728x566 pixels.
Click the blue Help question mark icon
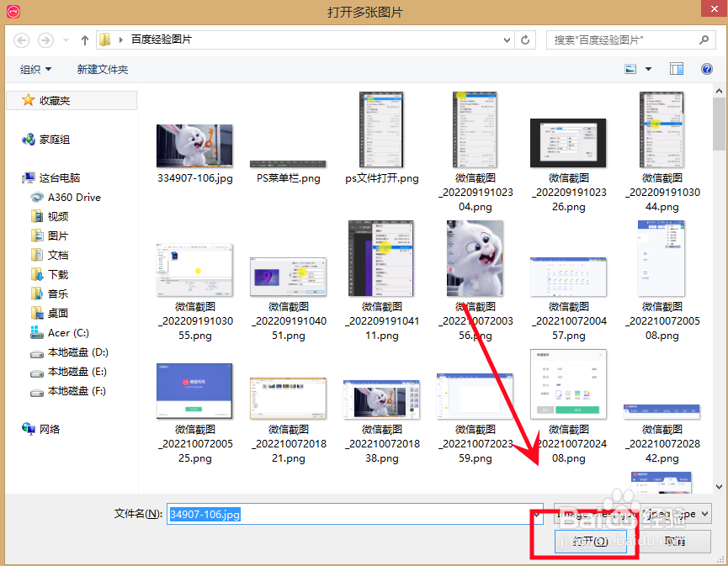pyautogui.click(x=706, y=68)
